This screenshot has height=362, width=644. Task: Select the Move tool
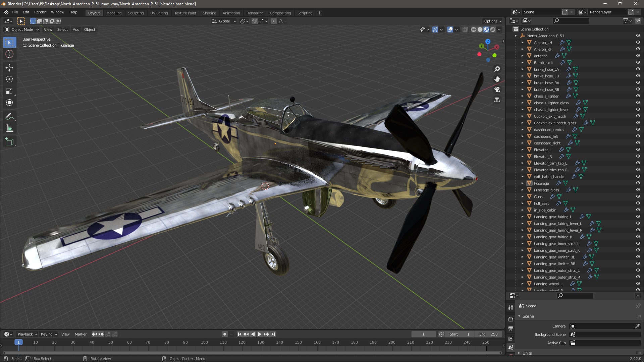tap(9, 68)
